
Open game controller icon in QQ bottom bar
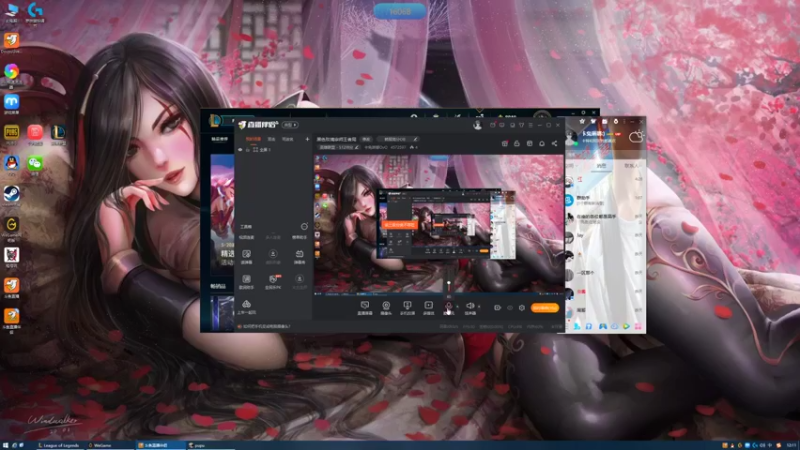(603, 326)
